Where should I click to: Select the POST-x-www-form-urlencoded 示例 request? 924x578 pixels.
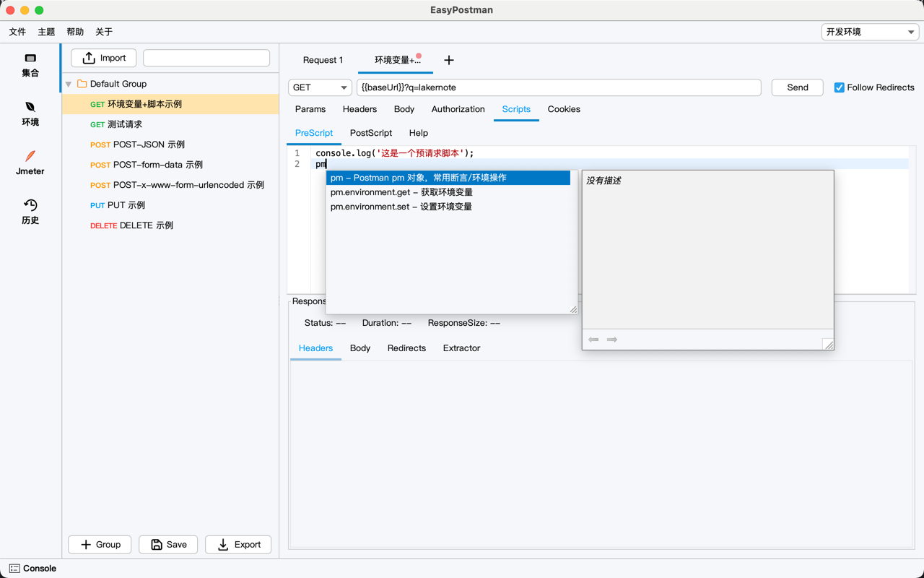170,185
